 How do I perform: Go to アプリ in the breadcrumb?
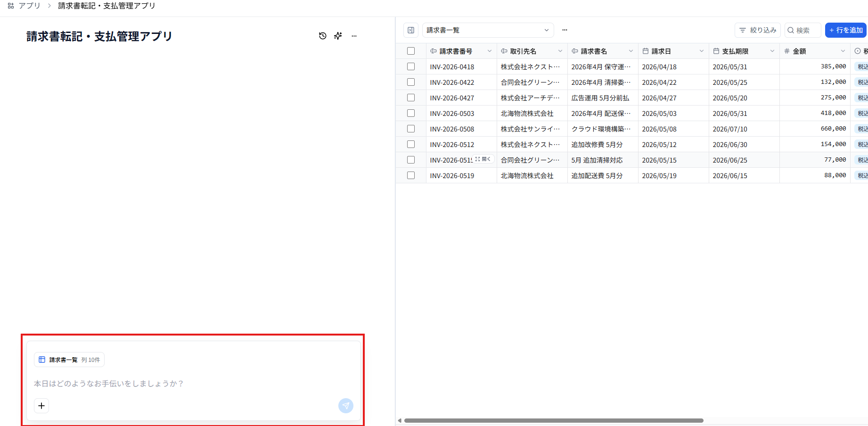(x=29, y=6)
